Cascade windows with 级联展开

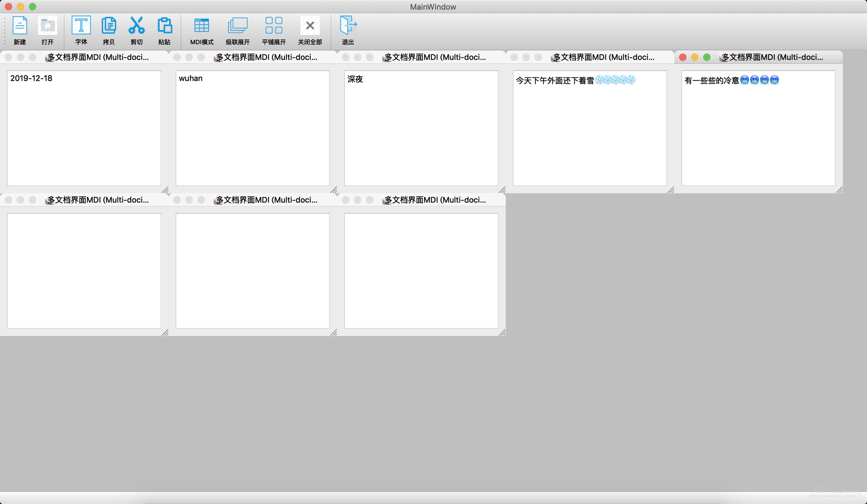pos(238,26)
